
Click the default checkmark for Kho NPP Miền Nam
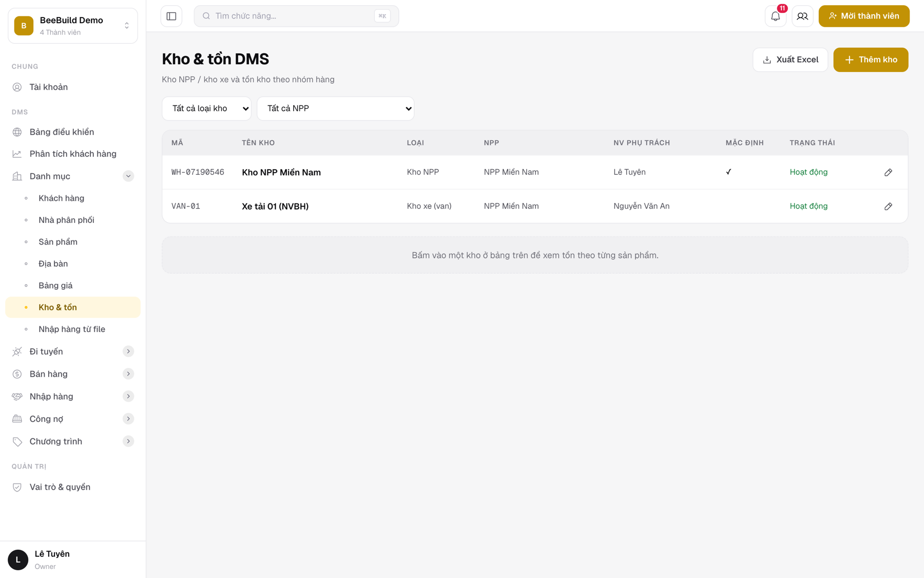728,172
